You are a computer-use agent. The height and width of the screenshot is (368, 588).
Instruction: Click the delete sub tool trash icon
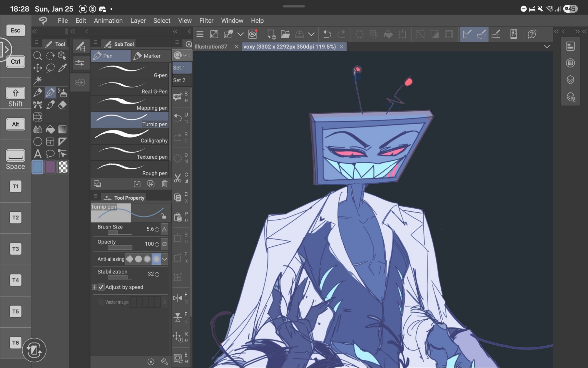[x=165, y=184]
